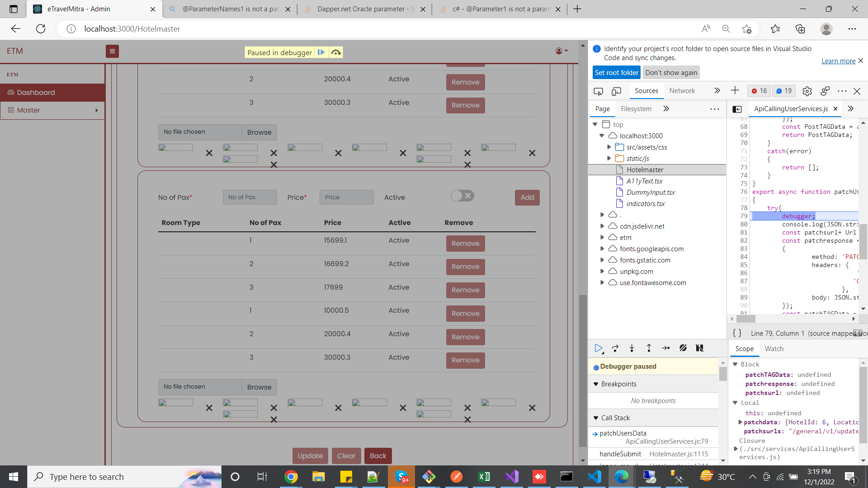Click the Update button
The width and height of the screenshot is (868, 488).
(310, 455)
